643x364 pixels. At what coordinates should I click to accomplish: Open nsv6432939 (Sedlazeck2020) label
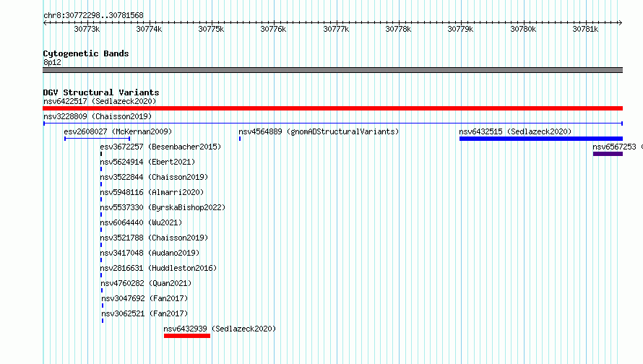coord(220,329)
